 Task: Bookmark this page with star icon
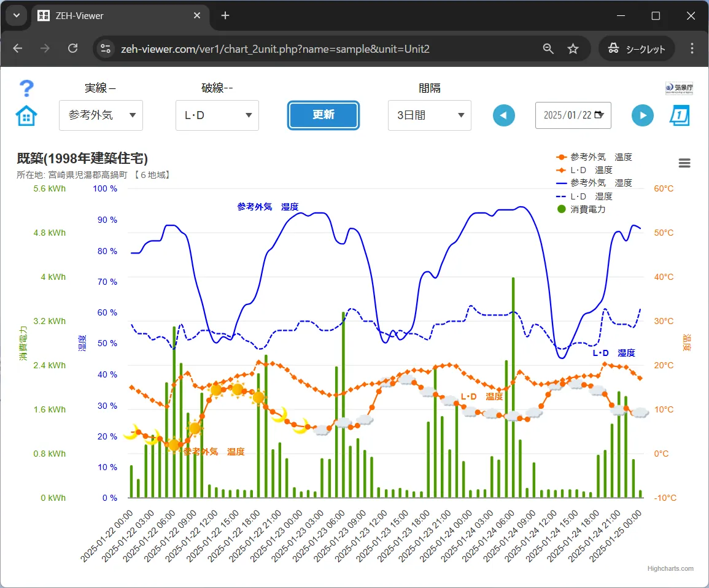[x=573, y=49]
